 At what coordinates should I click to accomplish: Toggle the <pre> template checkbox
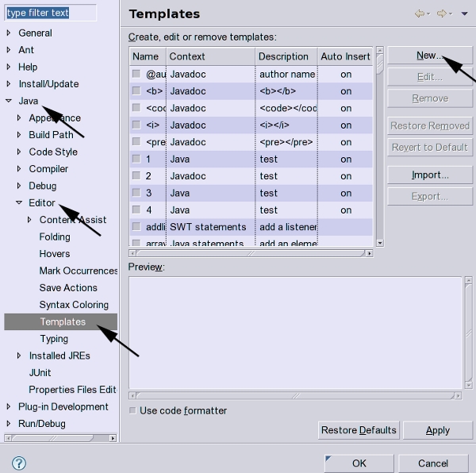[x=136, y=142]
